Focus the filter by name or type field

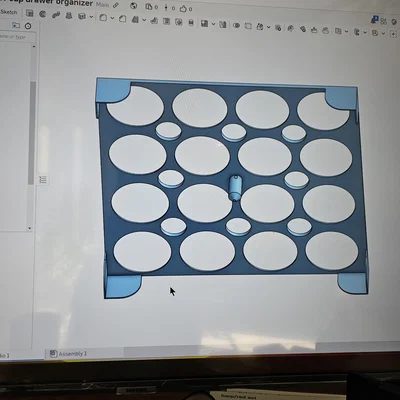point(17,37)
